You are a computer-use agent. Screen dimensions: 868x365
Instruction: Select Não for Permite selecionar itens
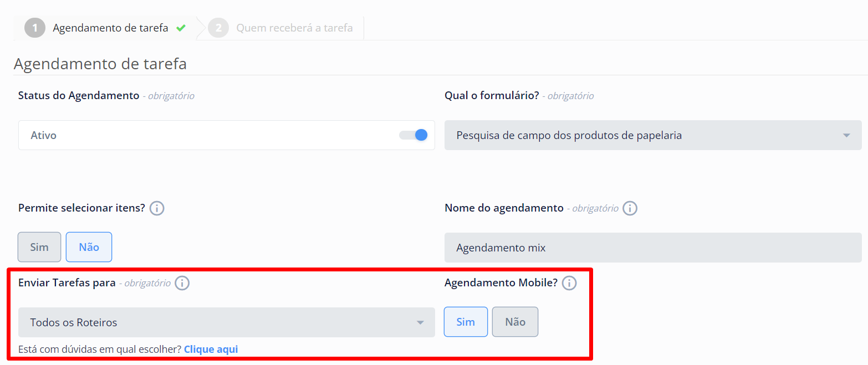click(x=89, y=247)
